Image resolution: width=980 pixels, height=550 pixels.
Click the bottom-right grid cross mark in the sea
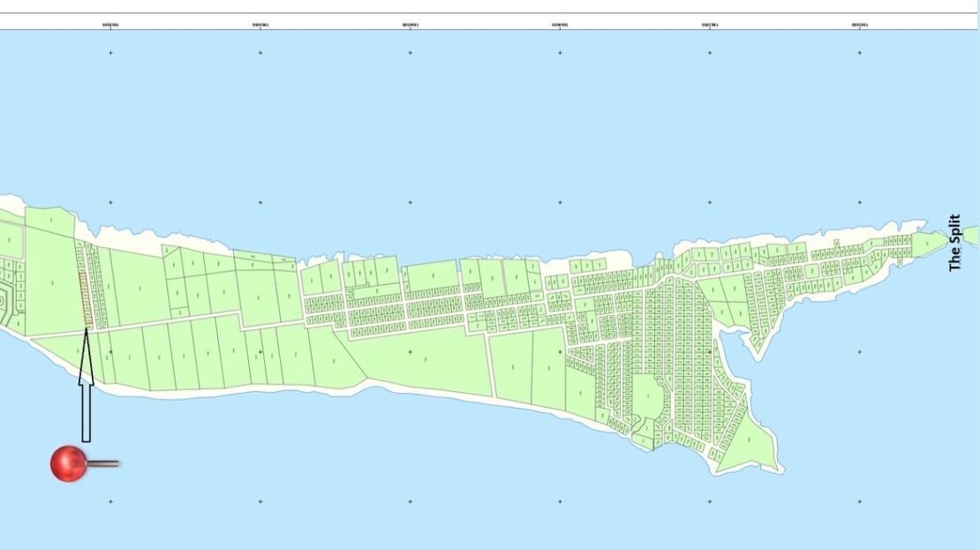tap(859, 501)
